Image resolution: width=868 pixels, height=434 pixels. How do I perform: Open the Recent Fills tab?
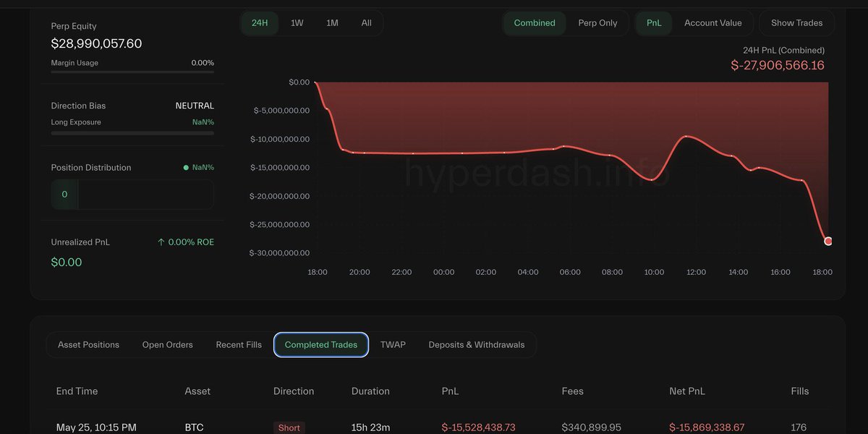coord(239,345)
